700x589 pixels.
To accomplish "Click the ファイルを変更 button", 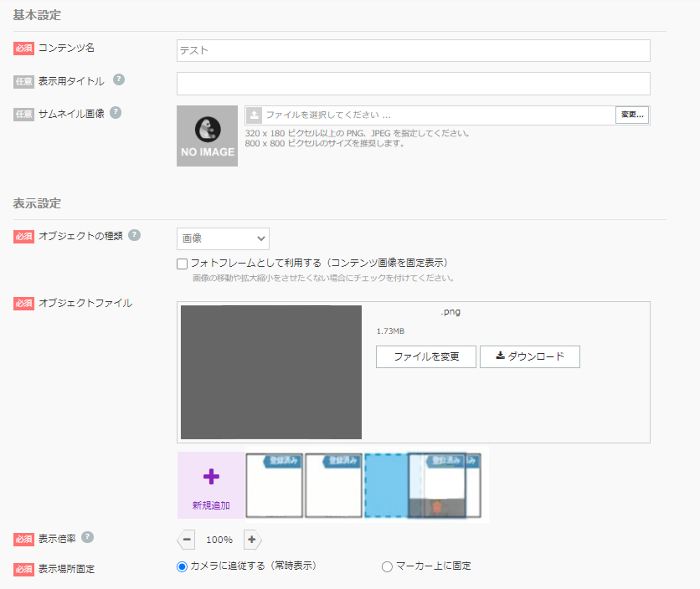I will 426,357.
